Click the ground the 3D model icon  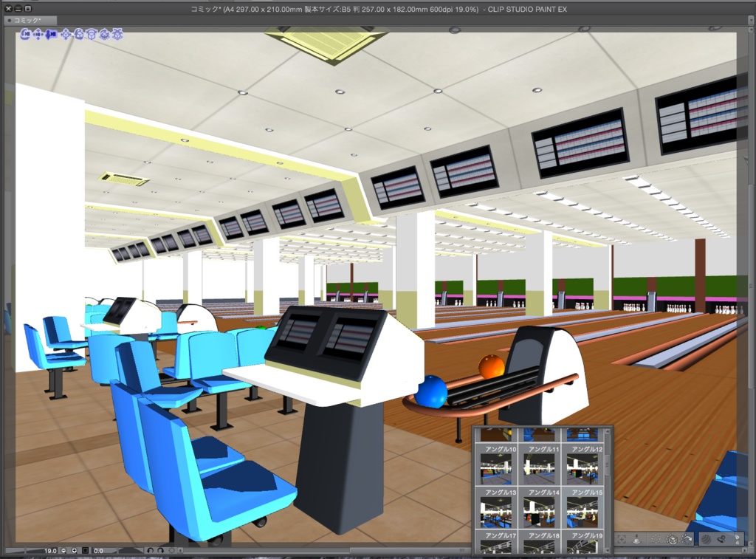(x=636, y=539)
